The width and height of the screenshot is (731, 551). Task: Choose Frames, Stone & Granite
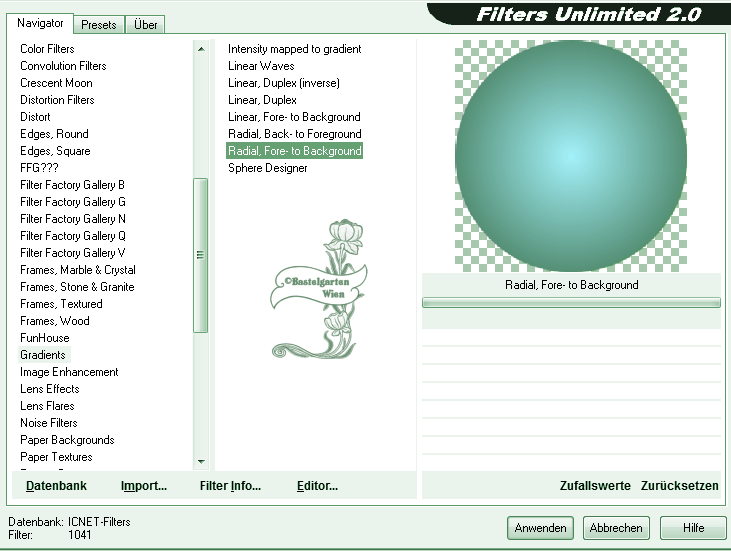tap(77, 287)
